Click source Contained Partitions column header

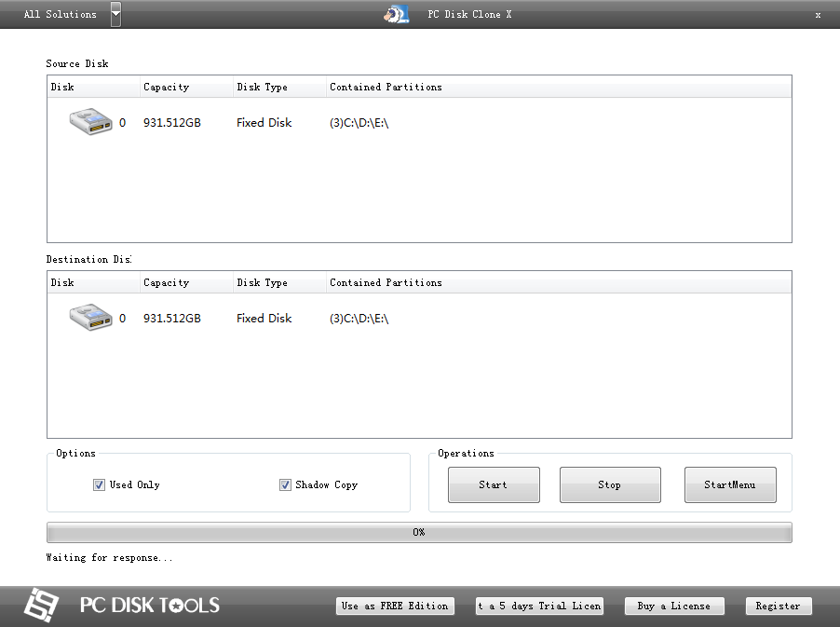point(558,87)
